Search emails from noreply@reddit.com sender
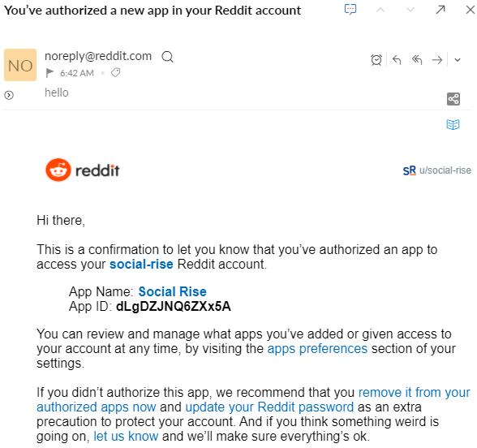The width and height of the screenshot is (477, 448). point(167,57)
